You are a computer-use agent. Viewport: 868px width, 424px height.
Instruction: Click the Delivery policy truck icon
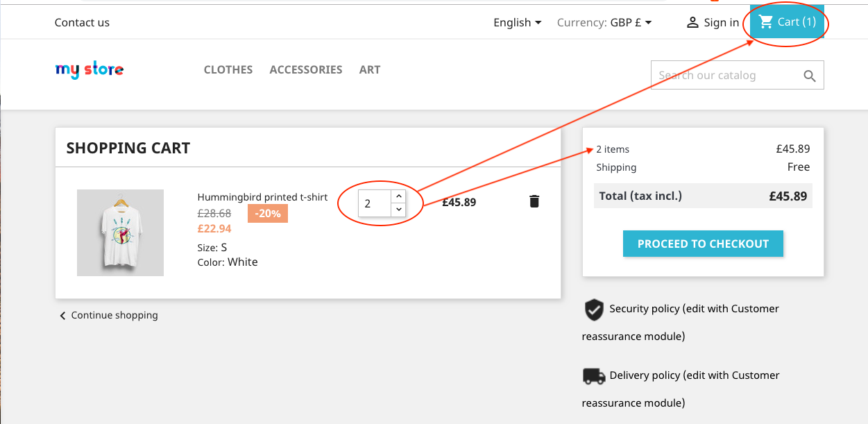coord(593,376)
